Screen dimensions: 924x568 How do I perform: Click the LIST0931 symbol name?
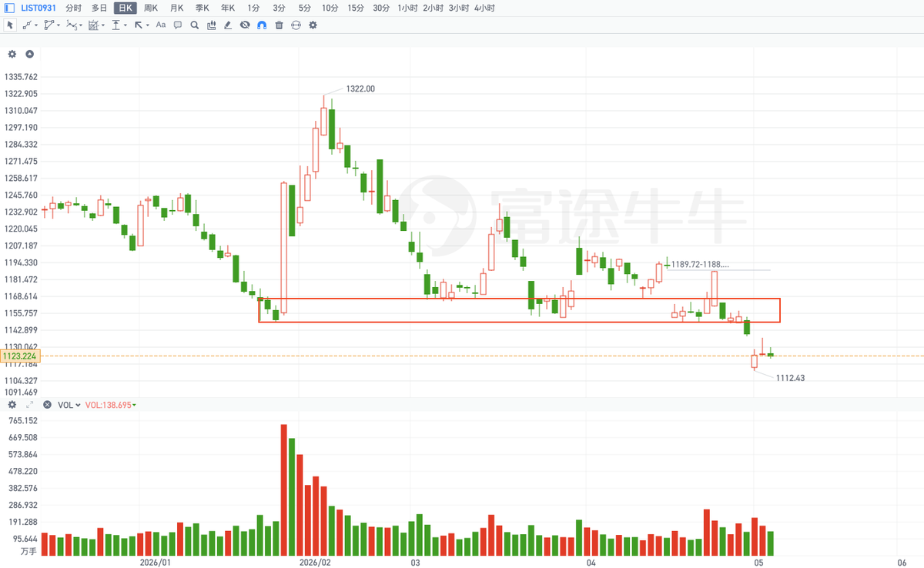coord(38,8)
